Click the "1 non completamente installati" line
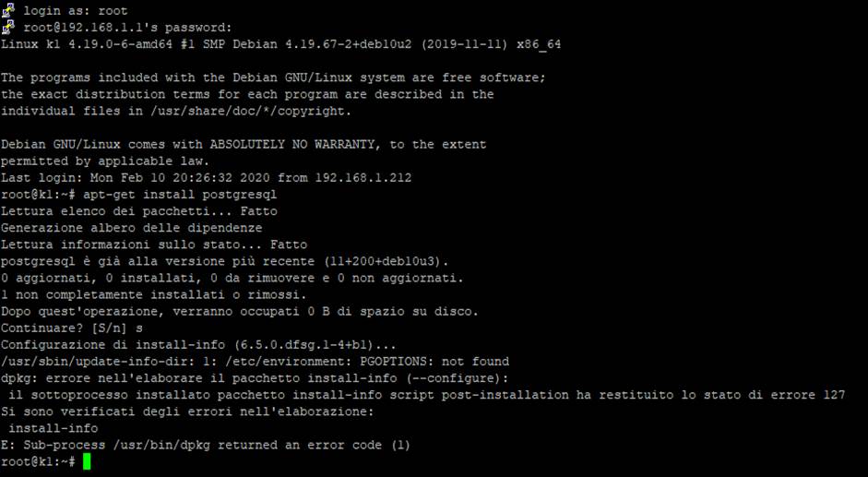Image resolution: width=868 pixels, height=477 pixels. pyautogui.click(x=153, y=294)
